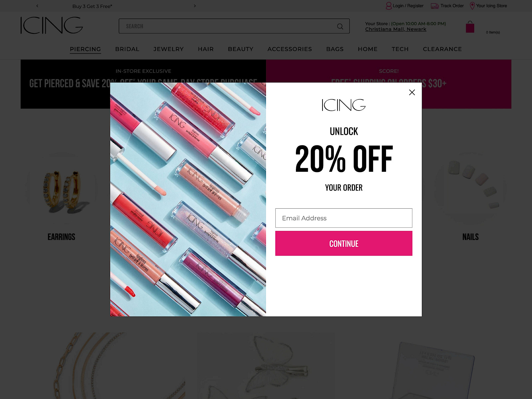Viewport: 532px width, 399px height.
Task: Click the store location pin icon
Action: tap(472, 6)
